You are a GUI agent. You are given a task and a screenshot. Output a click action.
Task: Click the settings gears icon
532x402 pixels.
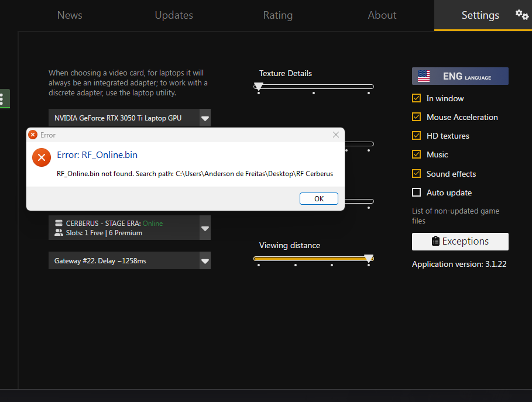coord(521,15)
